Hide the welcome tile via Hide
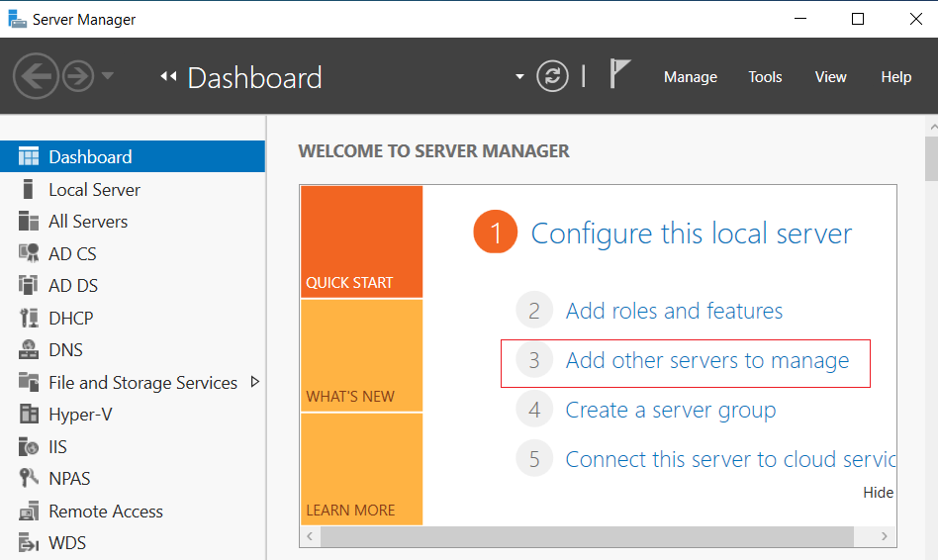938x560 pixels. click(x=879, y=493)
